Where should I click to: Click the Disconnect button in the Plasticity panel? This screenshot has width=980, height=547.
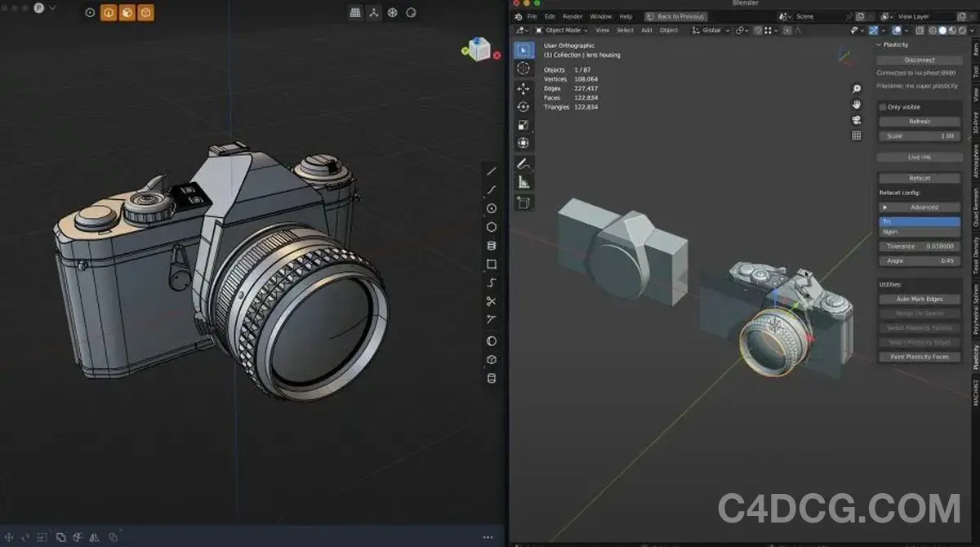click(x=920, y=59)
